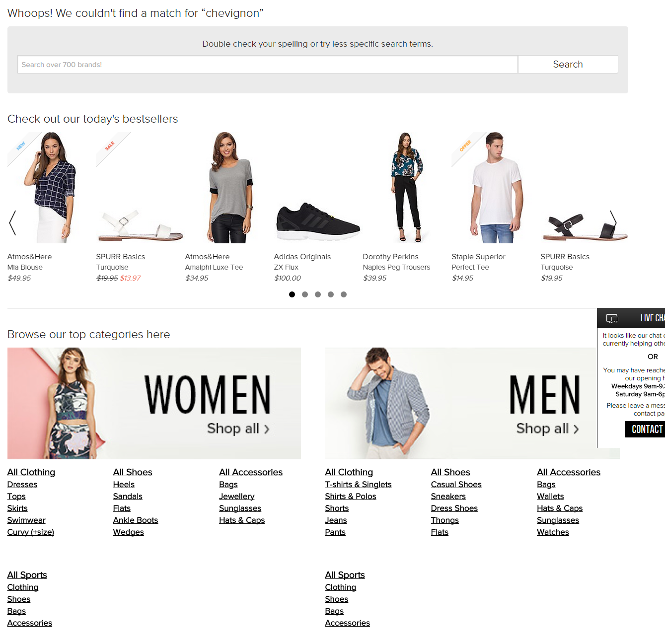
Task: Open Shirts & Polos category
Action: 351,497
